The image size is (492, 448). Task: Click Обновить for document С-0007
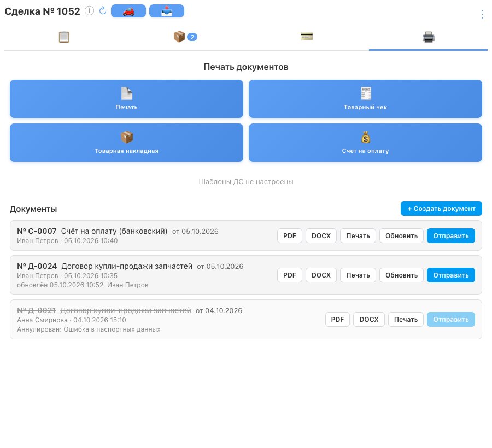(401, 236)
